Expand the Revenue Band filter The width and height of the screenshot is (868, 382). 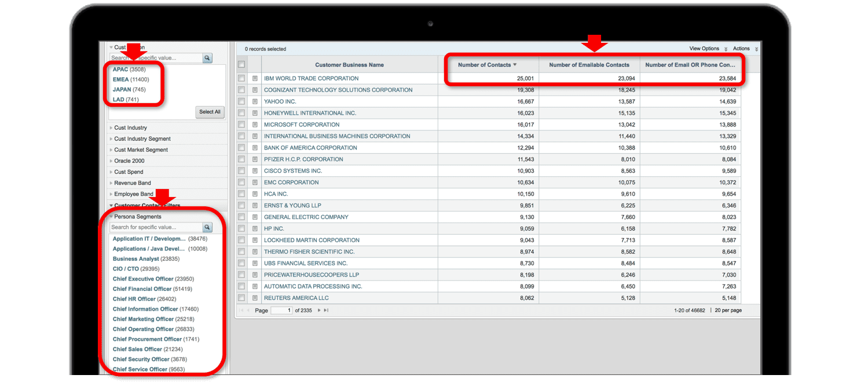point(132,183)
